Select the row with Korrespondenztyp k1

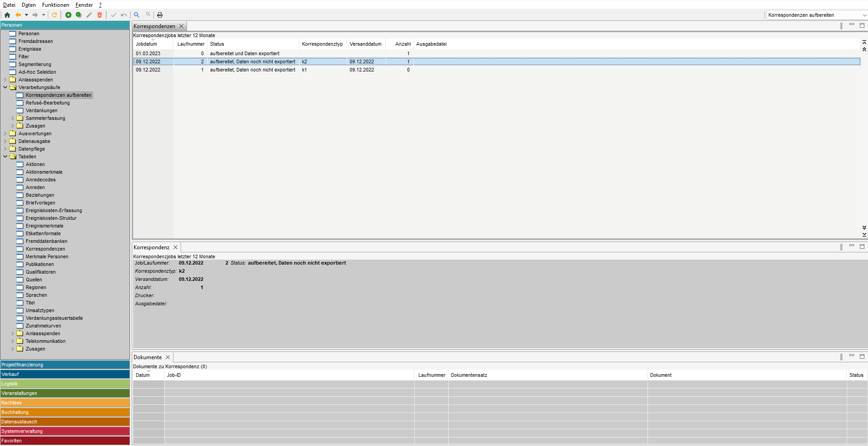(304, 70)
